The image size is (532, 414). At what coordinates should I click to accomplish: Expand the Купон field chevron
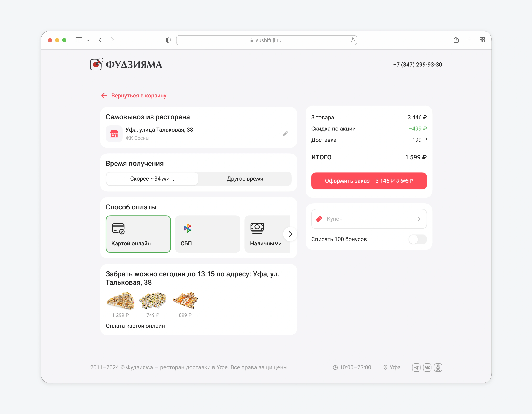click(x=419, y=219)
